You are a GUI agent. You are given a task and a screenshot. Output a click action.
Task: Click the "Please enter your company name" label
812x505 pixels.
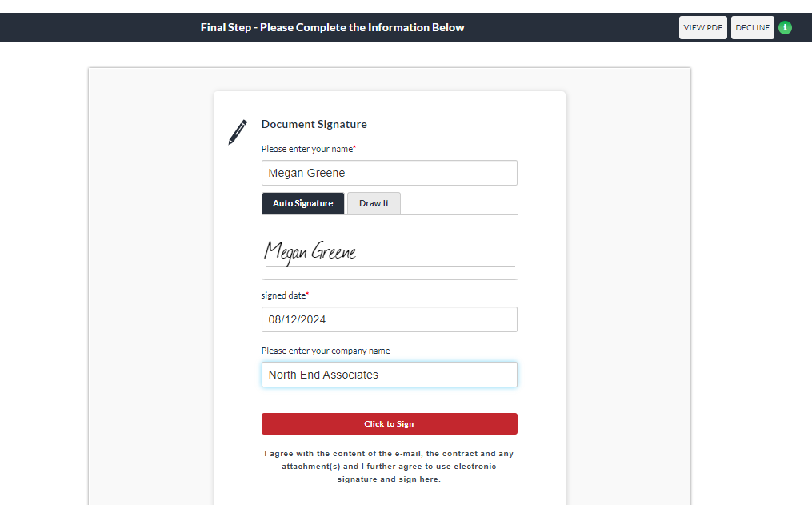(325, 351)
